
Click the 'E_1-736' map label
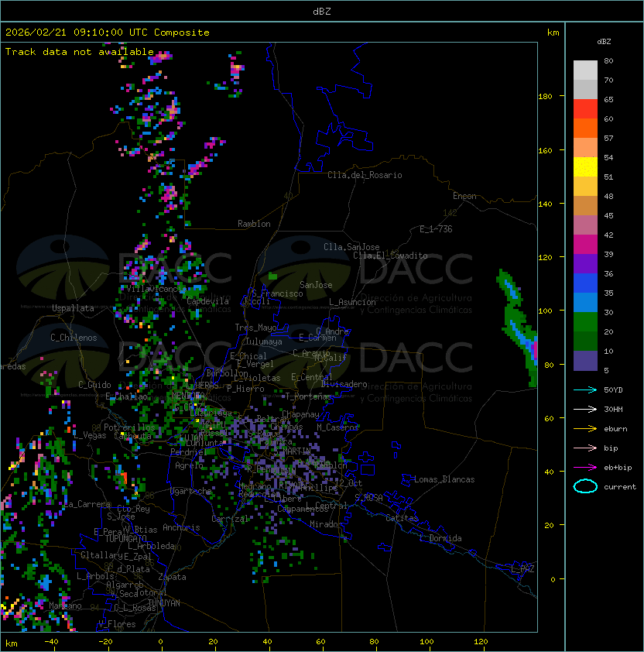click(436, 229)
